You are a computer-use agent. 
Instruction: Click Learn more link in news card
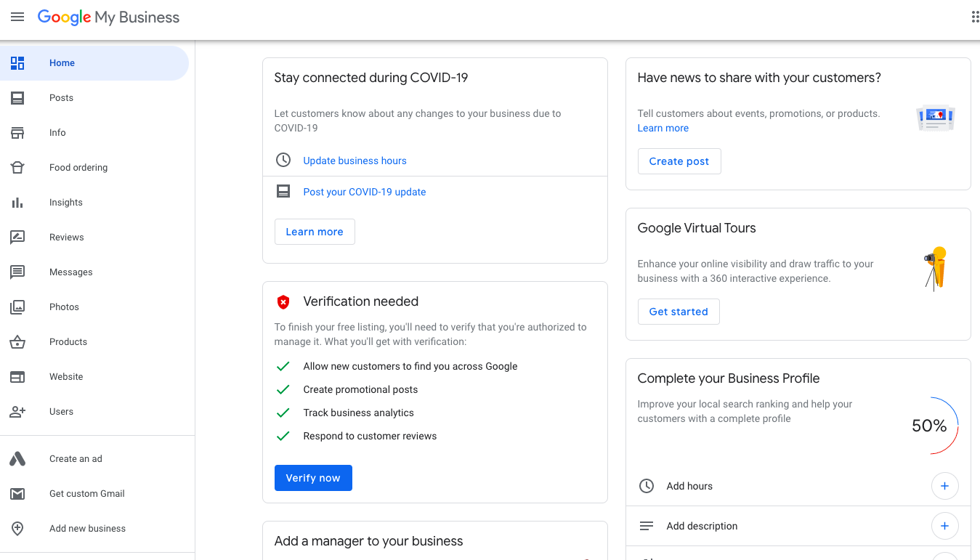(663, 128)
